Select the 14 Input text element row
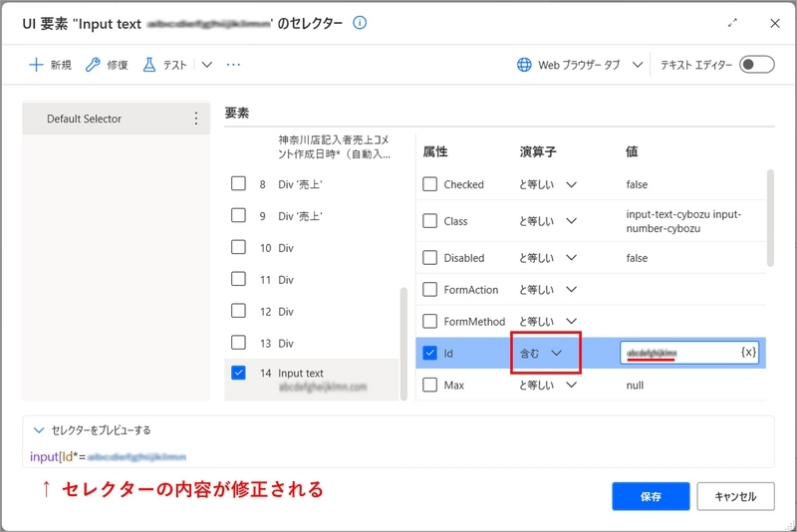The height and width of the screenshot is (532, 797). point(312,380)
